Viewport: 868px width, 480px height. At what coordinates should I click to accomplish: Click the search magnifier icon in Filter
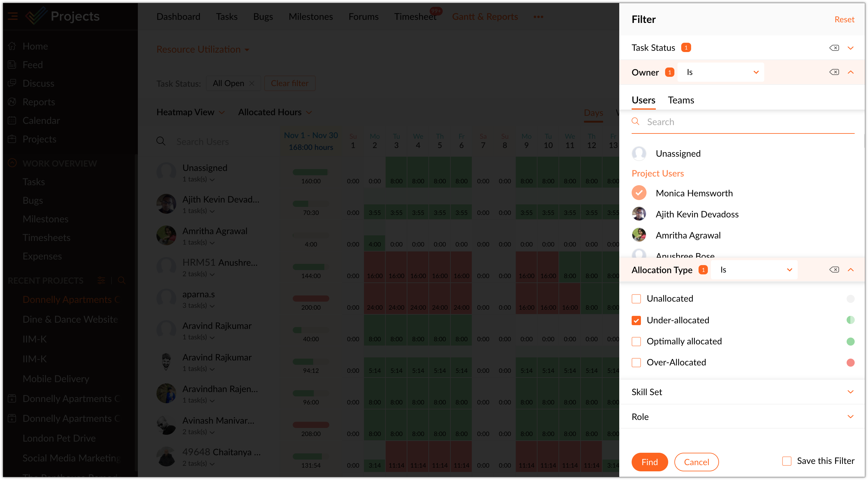(635, 122)
